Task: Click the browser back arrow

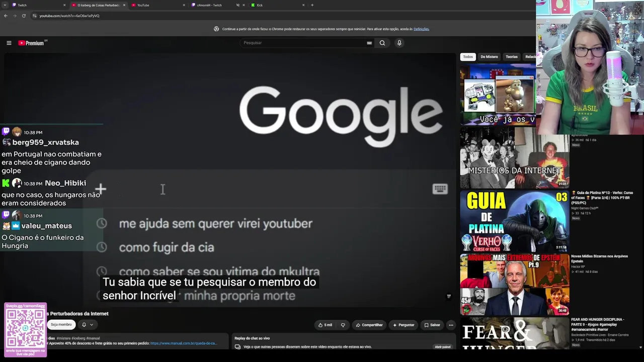Action: (x=6, y=16)
